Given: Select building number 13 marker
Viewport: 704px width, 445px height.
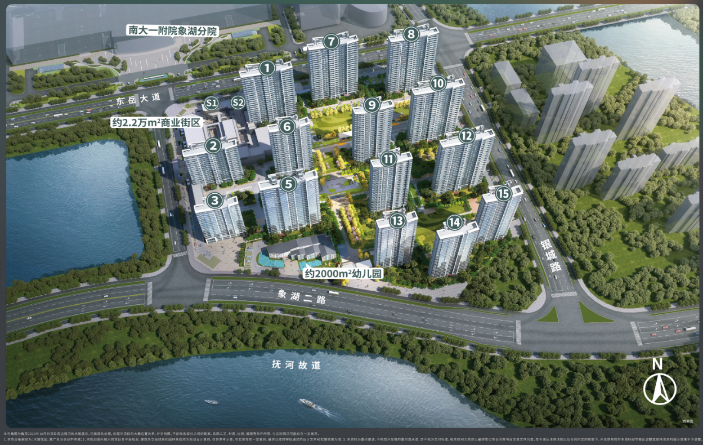Looking at the screenshot, I should (397, 220).
